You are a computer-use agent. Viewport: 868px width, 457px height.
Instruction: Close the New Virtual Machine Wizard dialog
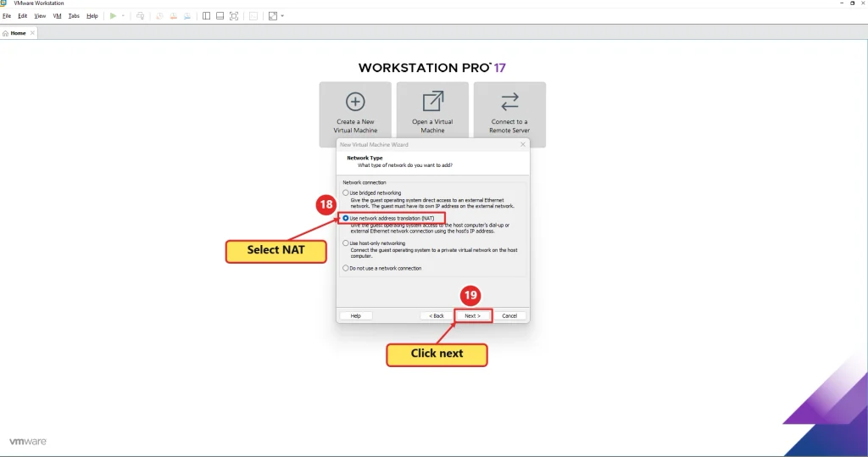(522, 145)
